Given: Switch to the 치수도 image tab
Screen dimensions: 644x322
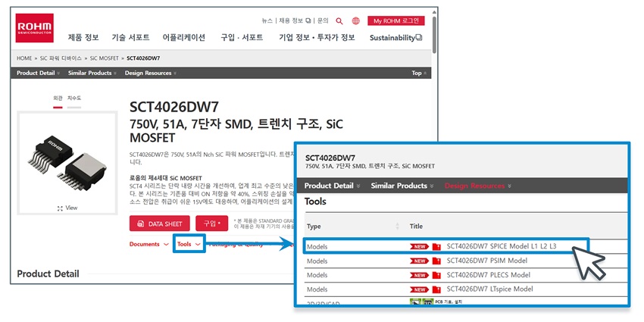Looking at the screenshot, I should (x=74, y=98).
